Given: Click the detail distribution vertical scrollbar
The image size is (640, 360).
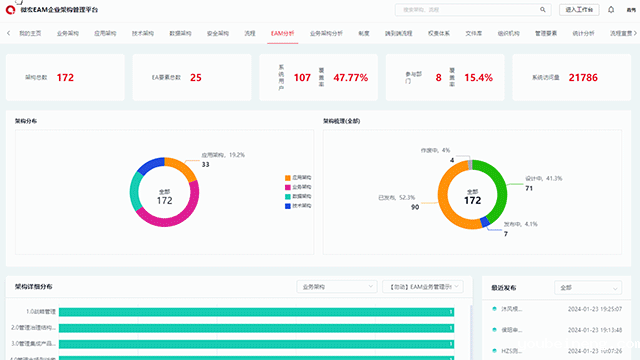Looking at the screenshot, I should tap(471, 331).
